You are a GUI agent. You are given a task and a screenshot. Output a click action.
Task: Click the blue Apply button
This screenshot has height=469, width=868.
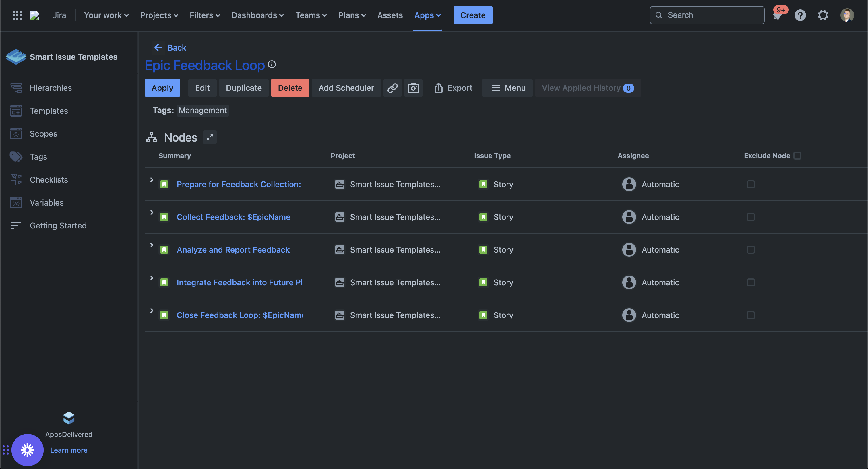coord(162,88)
